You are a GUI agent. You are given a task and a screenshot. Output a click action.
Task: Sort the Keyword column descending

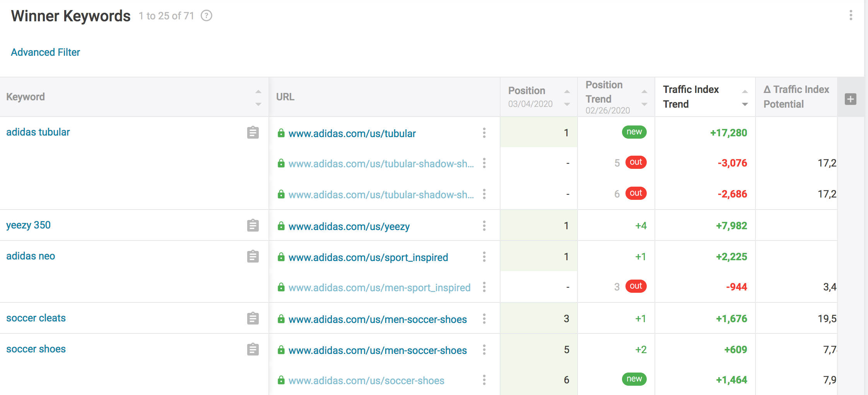point(258,104)
